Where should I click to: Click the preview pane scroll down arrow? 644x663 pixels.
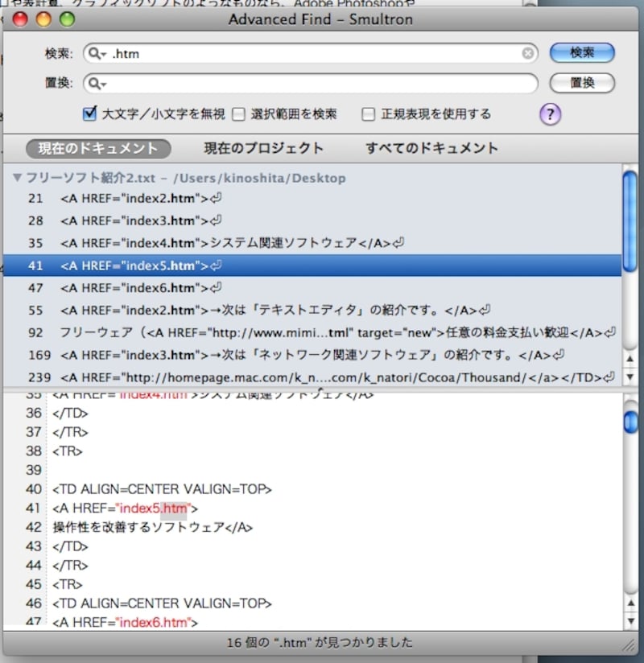coord(630,620)
